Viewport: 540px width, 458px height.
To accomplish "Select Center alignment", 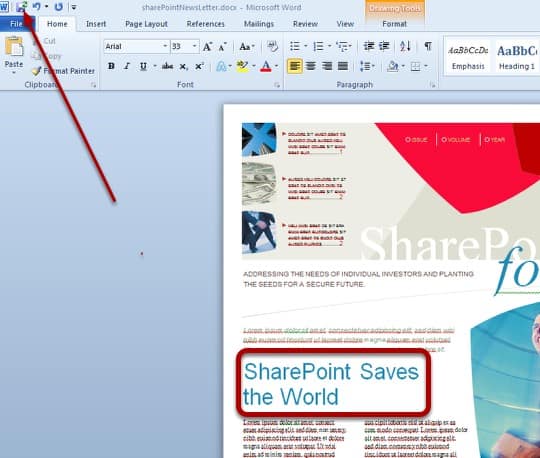I will (x=311, y=66).
